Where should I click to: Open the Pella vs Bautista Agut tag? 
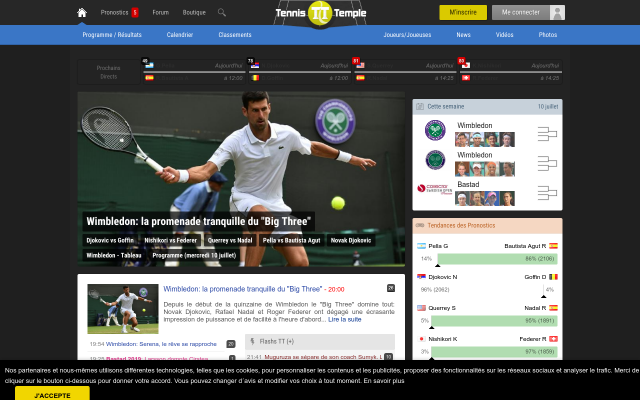tap(291, 240)
